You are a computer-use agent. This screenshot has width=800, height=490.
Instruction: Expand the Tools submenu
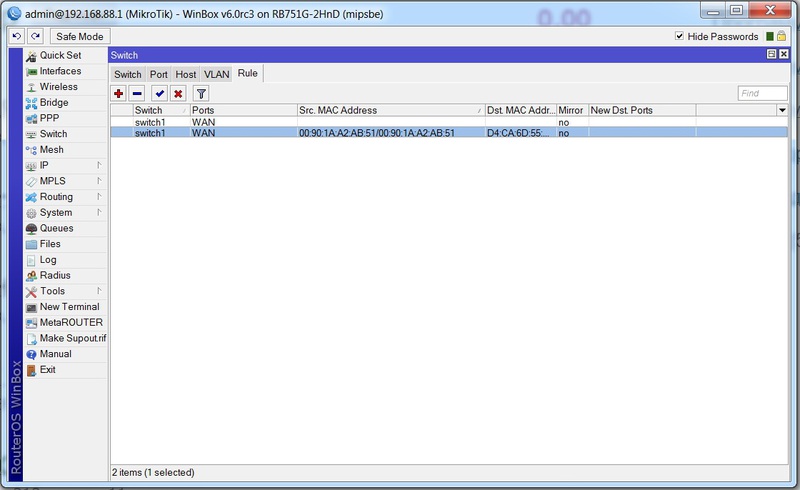point(65,291)
